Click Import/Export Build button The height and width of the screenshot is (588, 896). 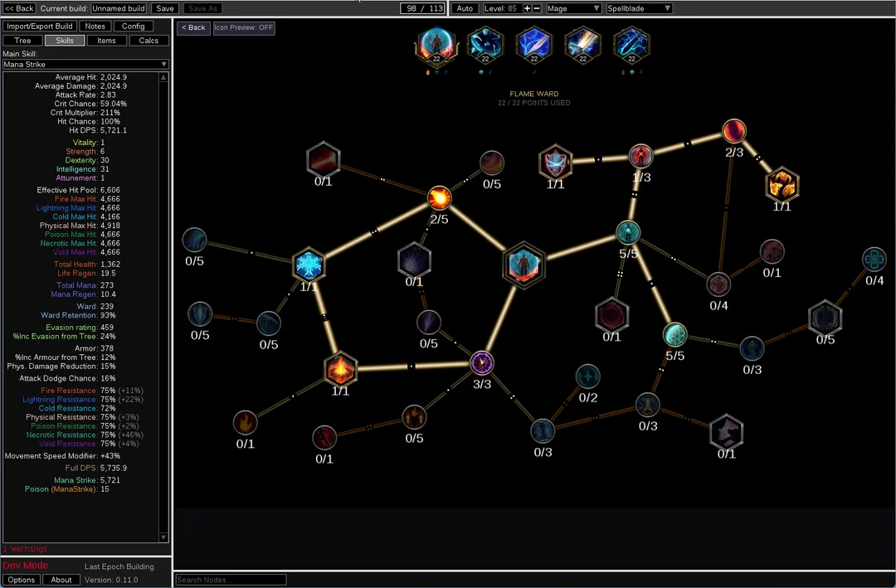click(40, 27)
